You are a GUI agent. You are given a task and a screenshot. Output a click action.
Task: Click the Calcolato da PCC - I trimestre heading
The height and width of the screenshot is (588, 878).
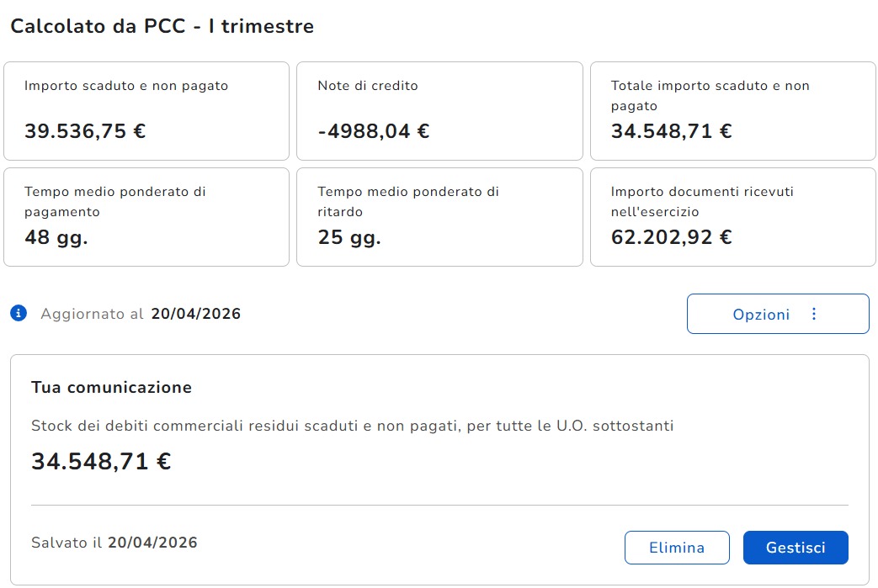tap(162, 26)
